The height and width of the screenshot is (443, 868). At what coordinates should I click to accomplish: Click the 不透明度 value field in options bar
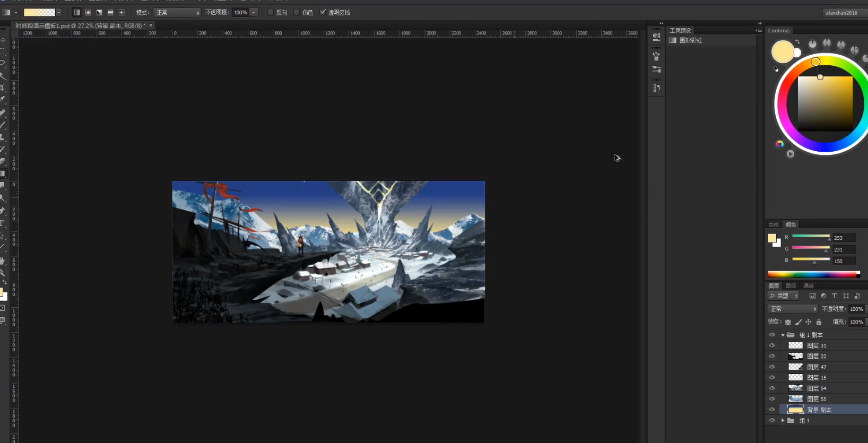(240, 12)
